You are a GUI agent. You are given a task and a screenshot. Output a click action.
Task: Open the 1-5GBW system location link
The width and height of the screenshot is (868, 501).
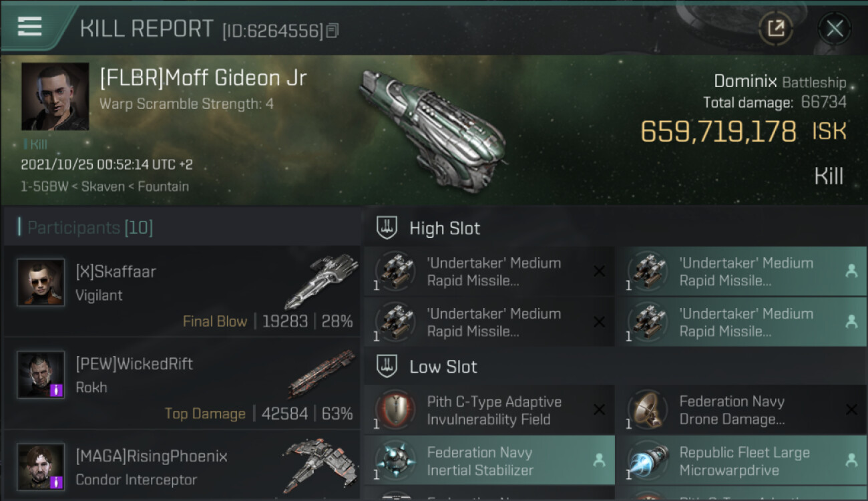pyautogui.click(x=45, y=186)
